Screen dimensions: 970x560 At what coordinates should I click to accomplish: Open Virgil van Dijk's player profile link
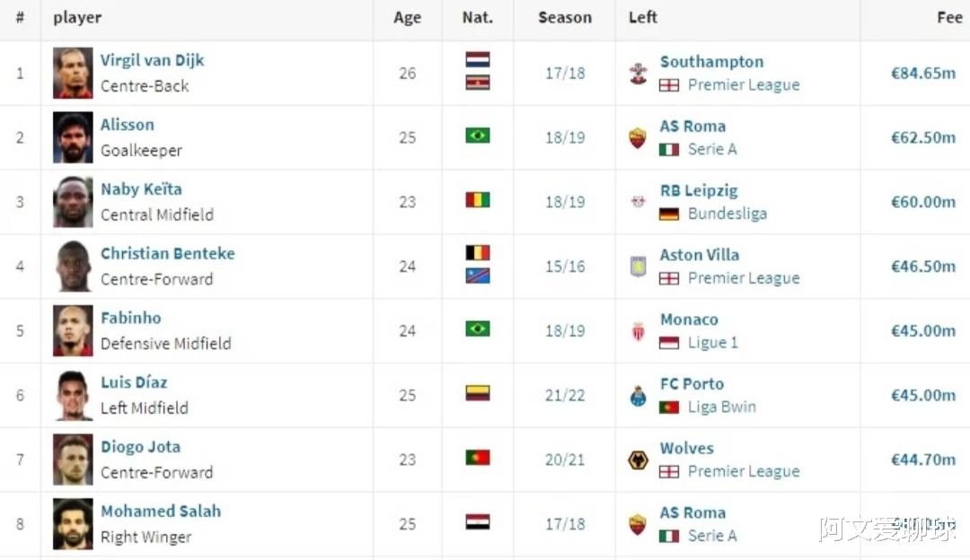152,60
